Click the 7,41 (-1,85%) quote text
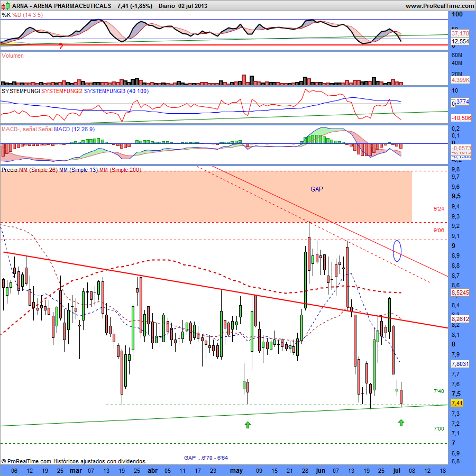Image resolution: width=476 pixels, height=476 pixels. pos(134,6)
